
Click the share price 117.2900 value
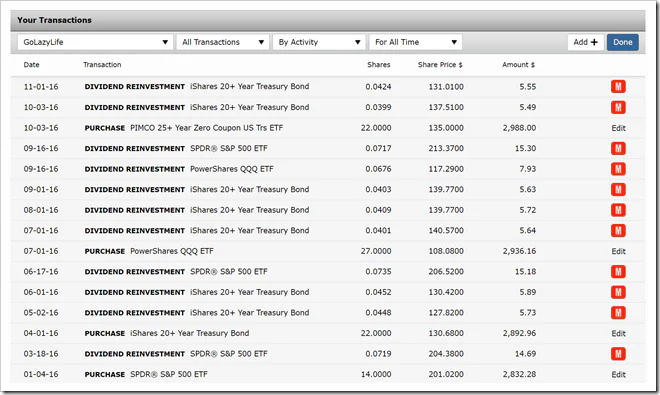pyautogui.click(x=446, y=169)
